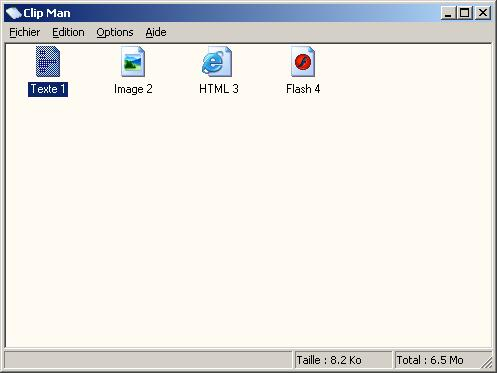Select the HTML 3 clip icon
The width and height of the screenshot is (497, 373).
(217, 61)
